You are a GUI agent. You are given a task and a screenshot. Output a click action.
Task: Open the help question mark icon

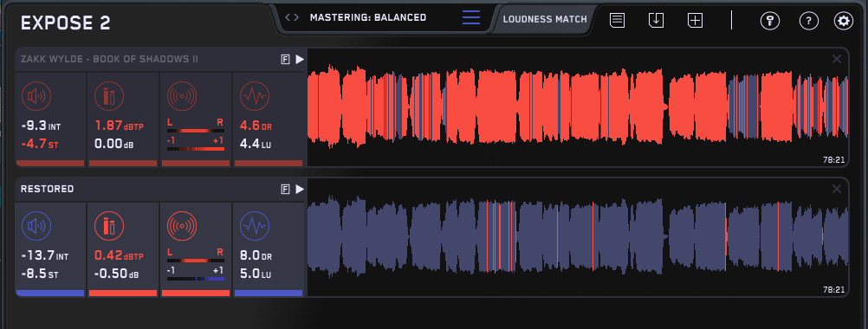pos(809,21)
